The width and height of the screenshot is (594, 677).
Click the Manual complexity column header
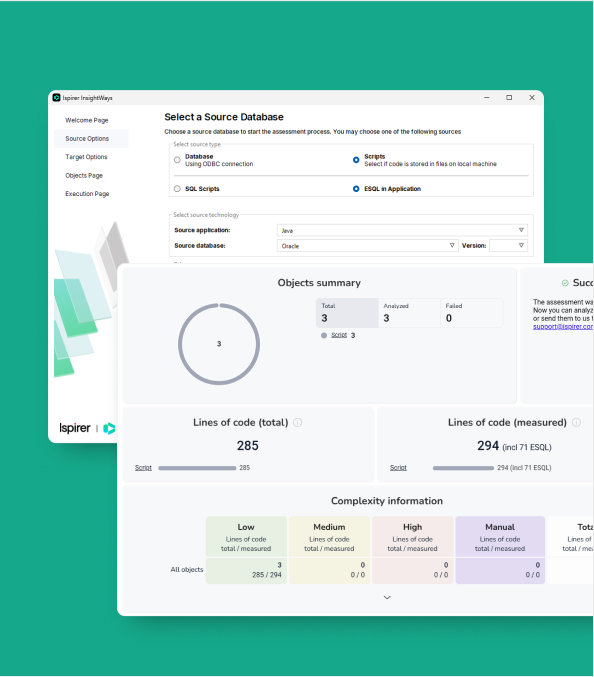tap(500, 537)
